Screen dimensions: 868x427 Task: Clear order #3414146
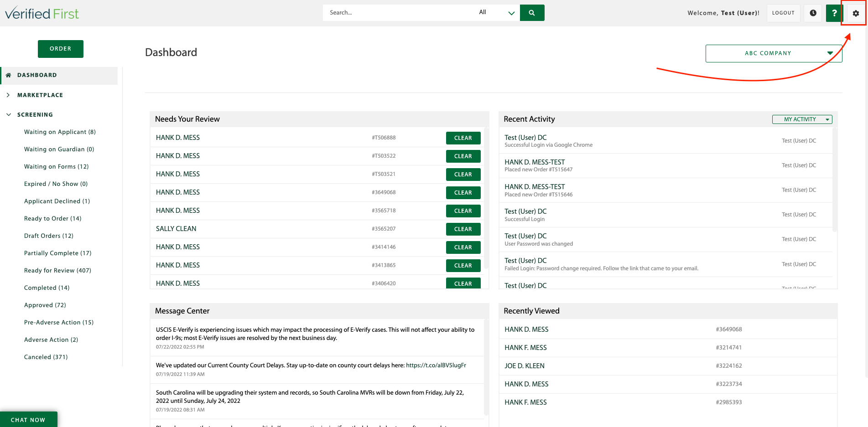pyautogui.click(x=463, y=247)
